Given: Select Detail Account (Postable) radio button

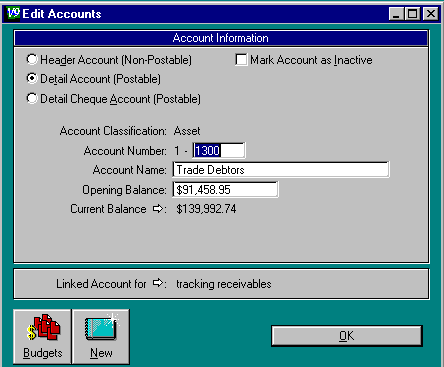Looking at the screenshot, I should click(32, 79).
